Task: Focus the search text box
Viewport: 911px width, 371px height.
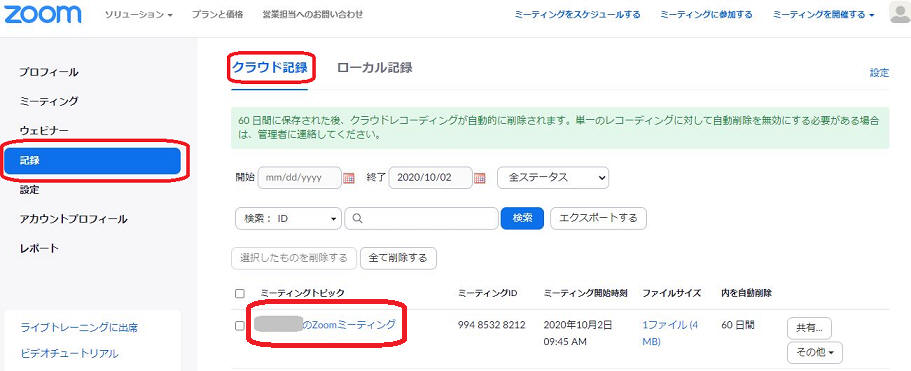Action: 421,218
